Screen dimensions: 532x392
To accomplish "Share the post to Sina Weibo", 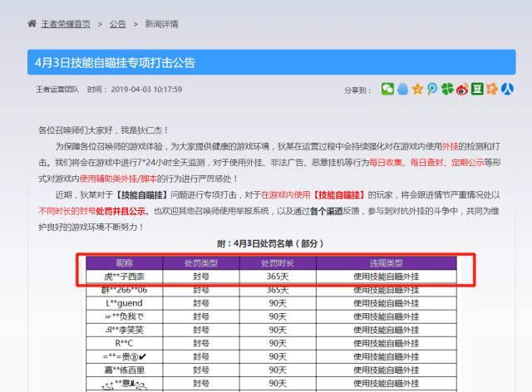I will coord(462,89).
